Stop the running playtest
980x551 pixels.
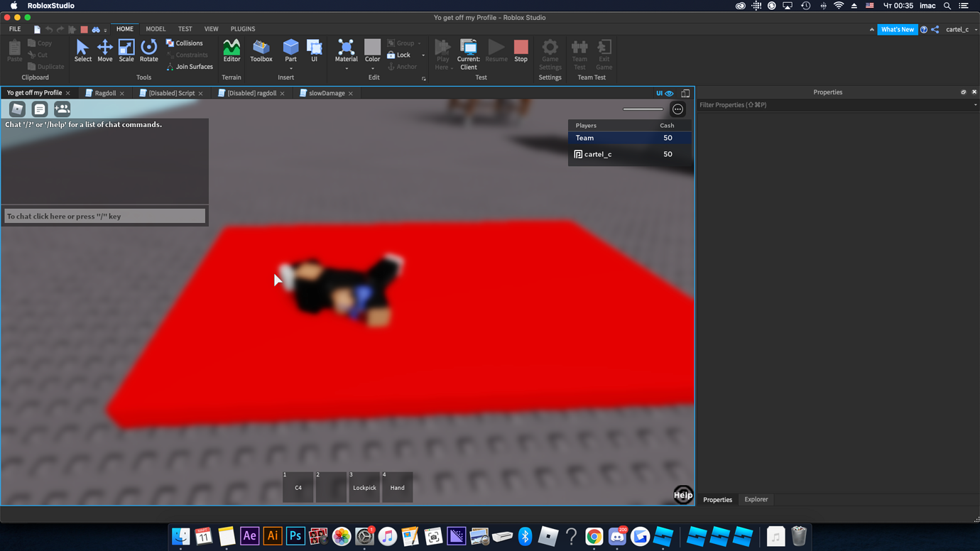tap(521, 50)
